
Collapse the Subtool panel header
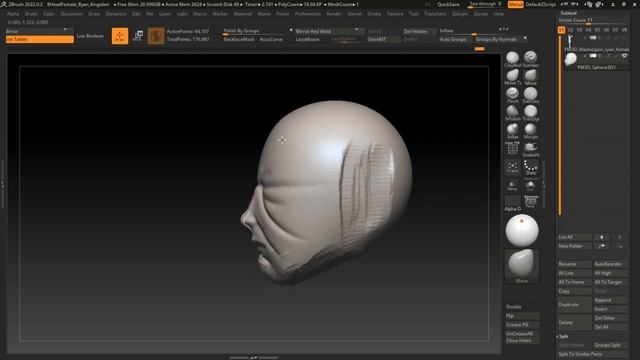click(568, 13)
